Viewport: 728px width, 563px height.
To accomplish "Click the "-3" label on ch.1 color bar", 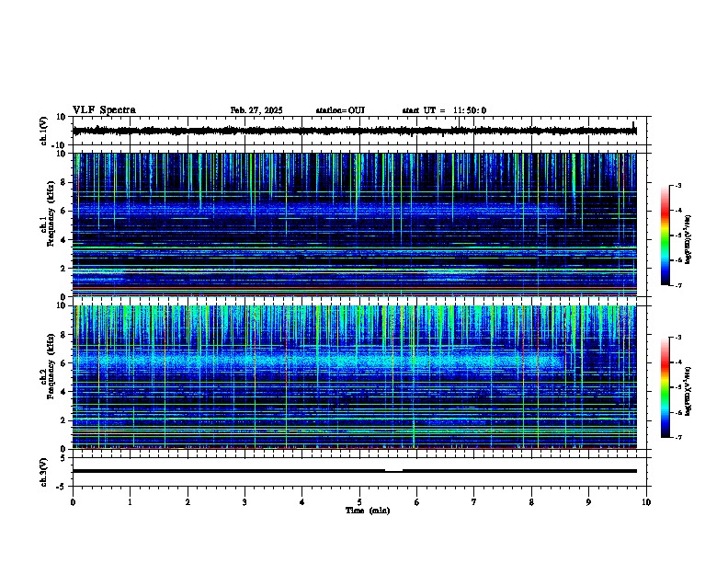I will tap(678, 185).
